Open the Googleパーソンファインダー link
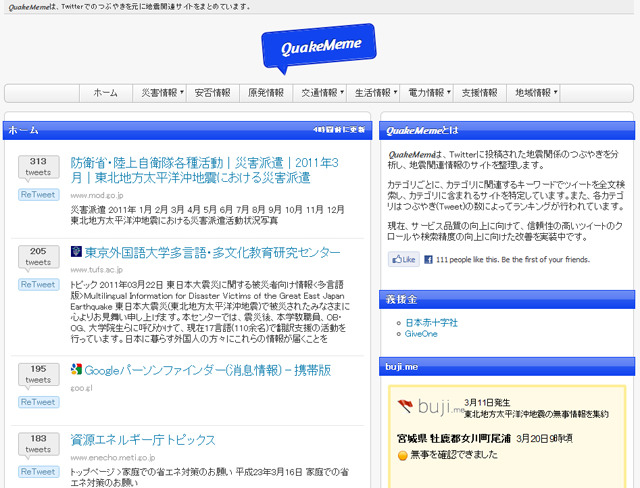Image resolution: width=640 pixels, height=488 pixels. click(x=207, y=370)
